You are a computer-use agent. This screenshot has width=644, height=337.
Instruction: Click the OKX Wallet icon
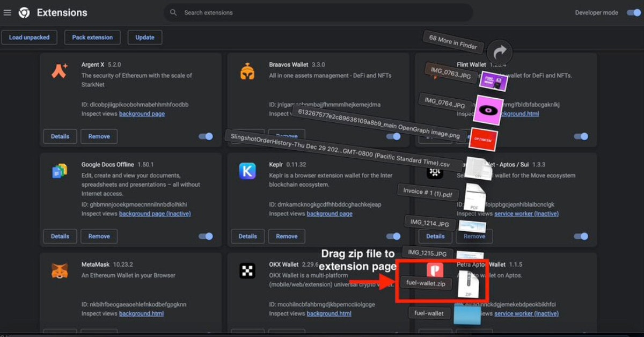(x=247, y=271)
